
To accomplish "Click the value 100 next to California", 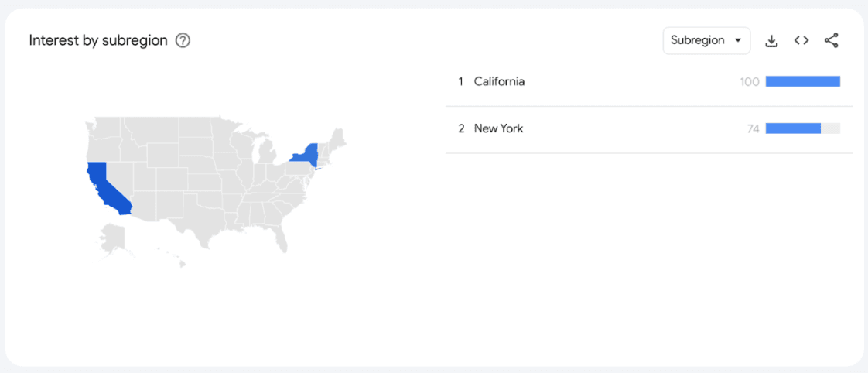I will coord(750,81).
